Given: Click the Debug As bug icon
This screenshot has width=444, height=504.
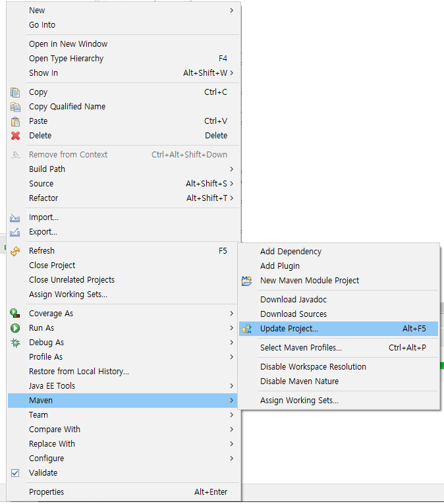Looking at the screenshot, I should click(x=15, y=343).
